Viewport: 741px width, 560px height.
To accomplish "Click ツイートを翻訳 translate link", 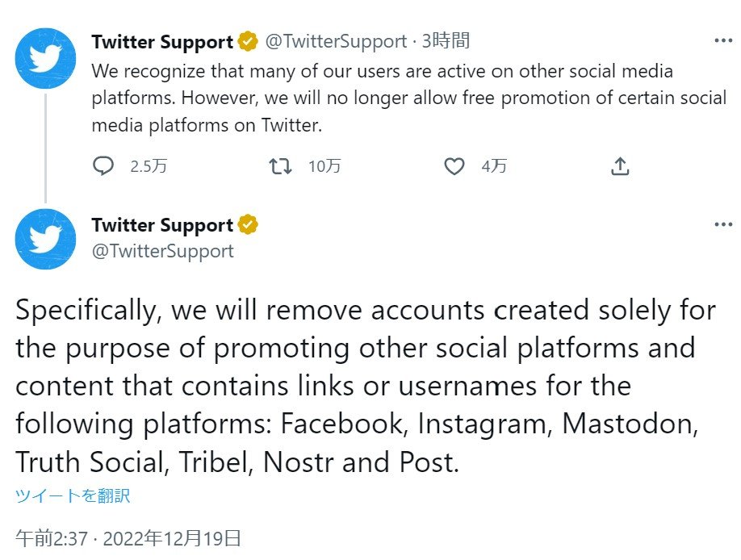I will 73,495.
